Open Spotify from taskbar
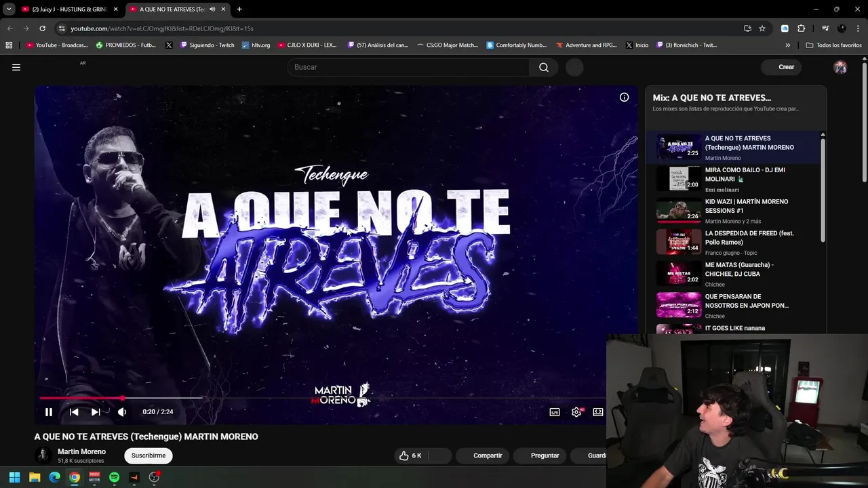The width and height of the screenshot is (868, 488). (114, 477)
